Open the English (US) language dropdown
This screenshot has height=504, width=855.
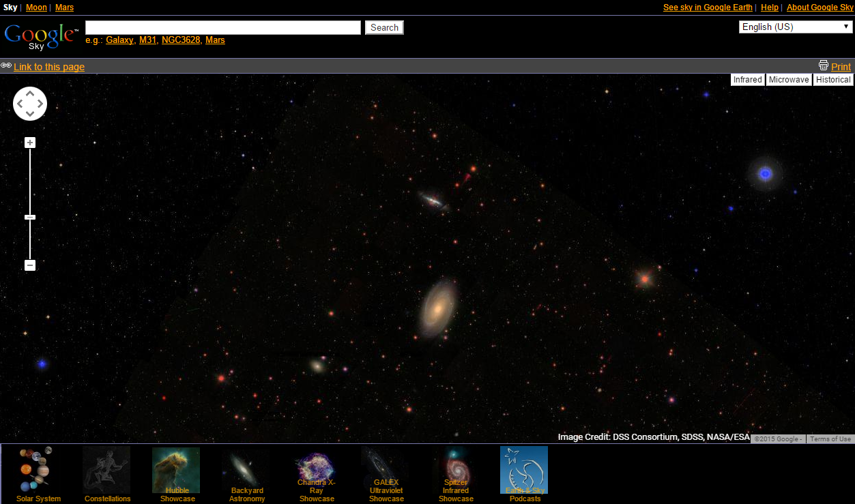tap(796, 27)
